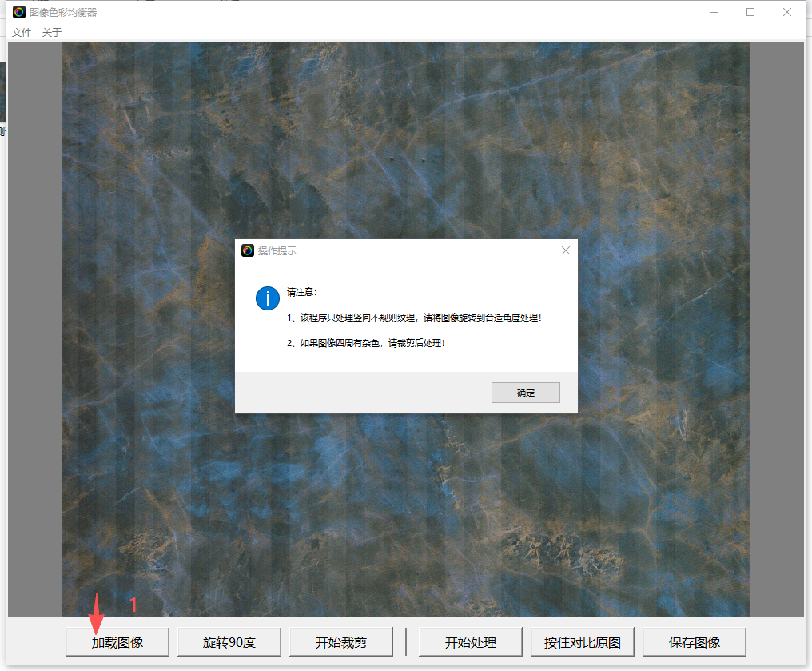Minimize the 图像色彩均衡器 window
Viewport: 812px width, 671px height.
[x=714, y=12]
